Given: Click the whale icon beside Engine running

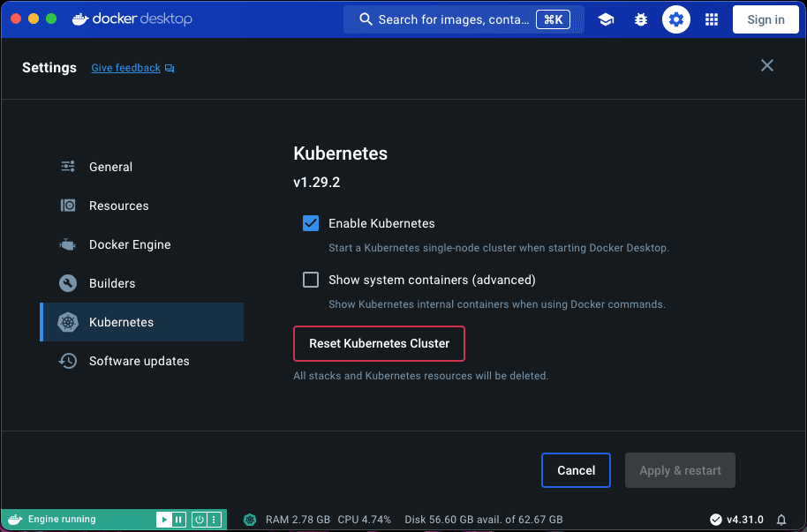Looking at the screenshot, I should (x=15, y=519).
